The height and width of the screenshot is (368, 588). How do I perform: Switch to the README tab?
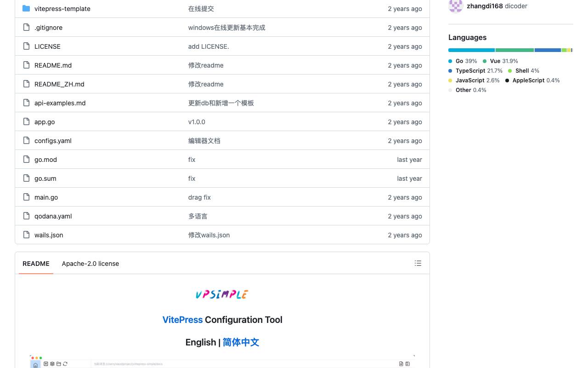[x=36, y=264]
